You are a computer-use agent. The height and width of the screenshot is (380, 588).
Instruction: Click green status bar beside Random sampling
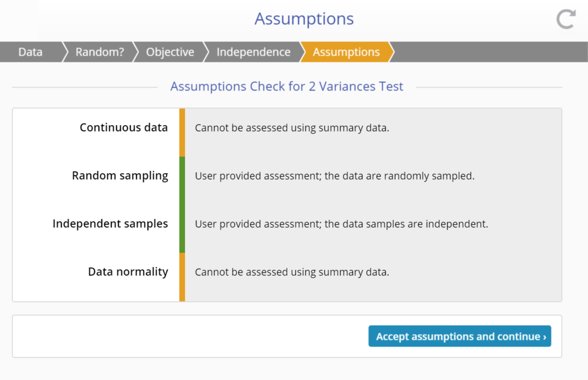182,181
